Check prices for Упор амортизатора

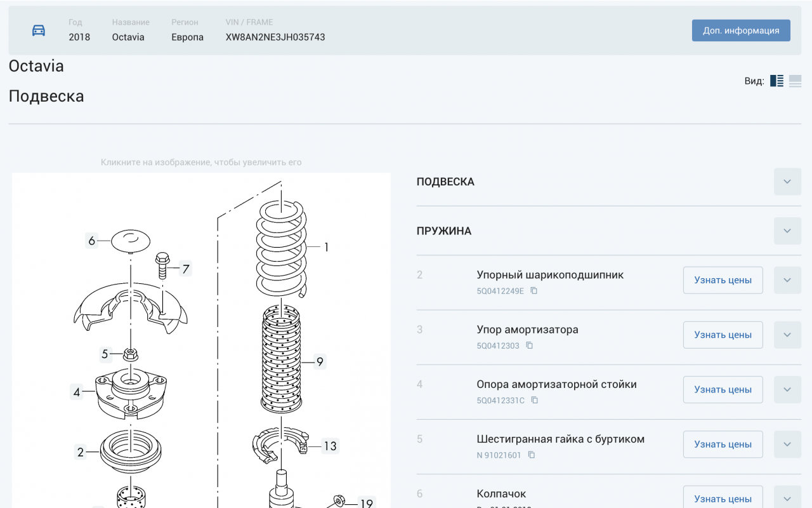[x=723, y=335]
